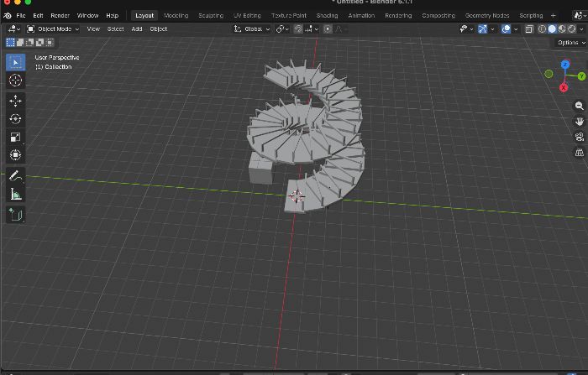The width and height of the screenshot is (588, 375).
Task: Select the Select Box tool
Action: (x=15, y=62)
